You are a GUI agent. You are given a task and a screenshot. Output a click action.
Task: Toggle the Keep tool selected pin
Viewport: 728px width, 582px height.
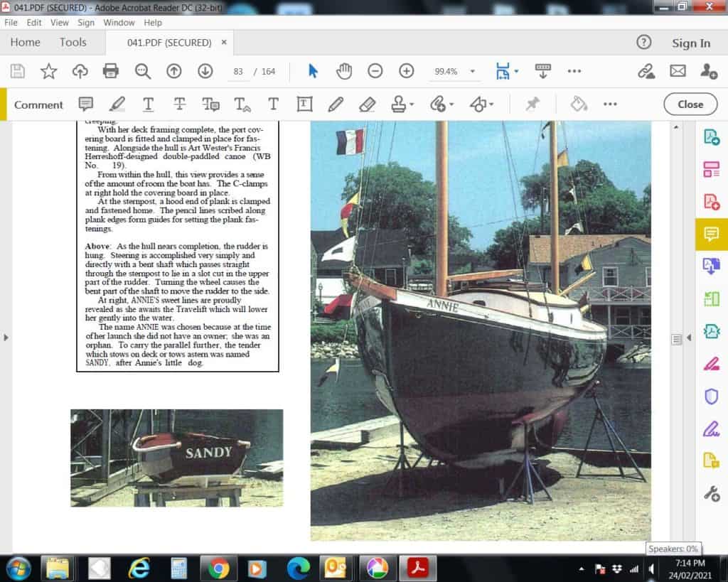click(532, 104)
